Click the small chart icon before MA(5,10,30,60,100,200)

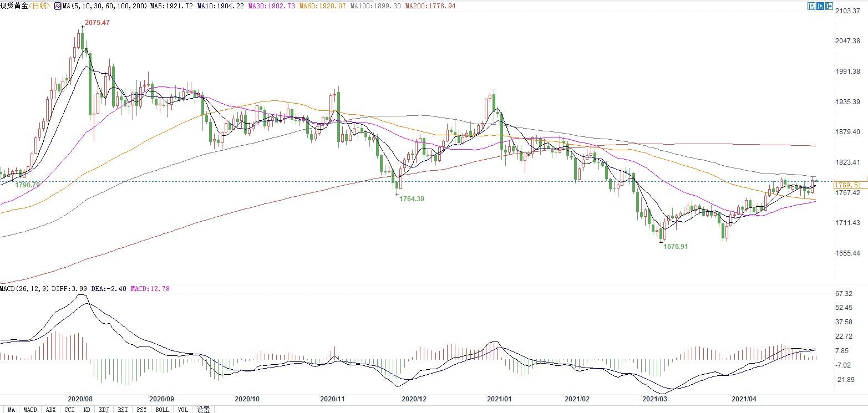pos(57,6)
